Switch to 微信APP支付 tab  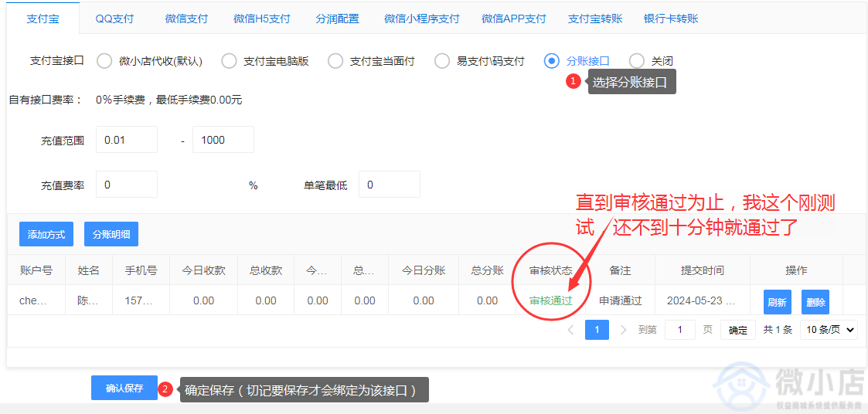coord(514,19)
